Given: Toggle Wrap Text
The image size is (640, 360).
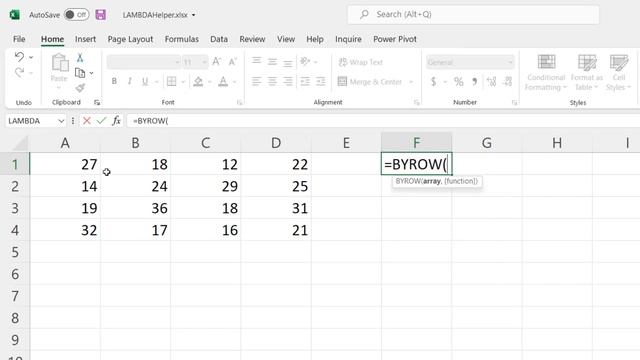Looking at the screenshot, I should click(x=361, y=62).
